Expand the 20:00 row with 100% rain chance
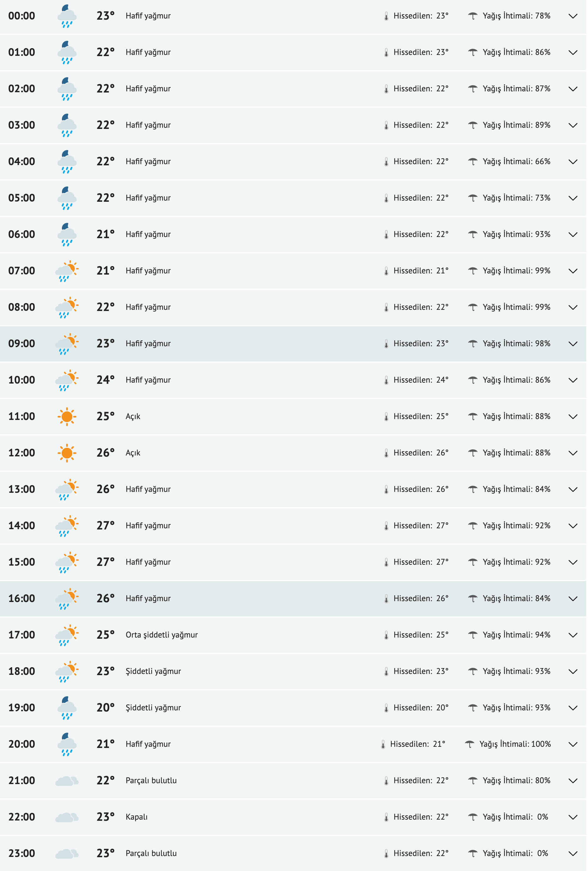 click(572, 744)
